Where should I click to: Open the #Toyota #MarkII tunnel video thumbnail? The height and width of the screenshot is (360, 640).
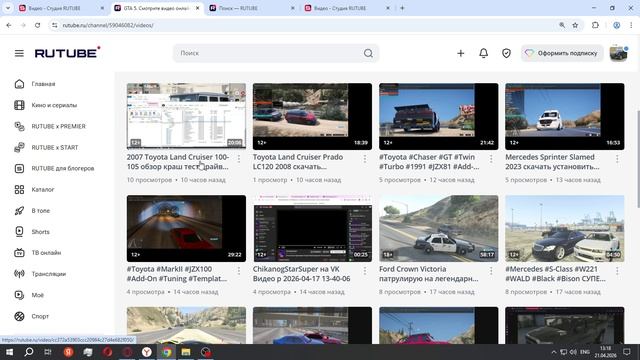(186, 229)
